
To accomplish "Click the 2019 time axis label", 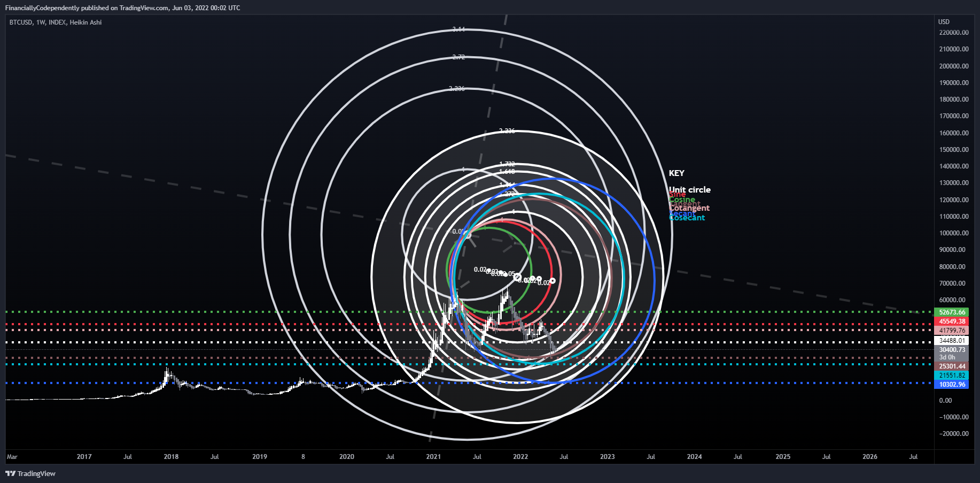I will (260, 457).
